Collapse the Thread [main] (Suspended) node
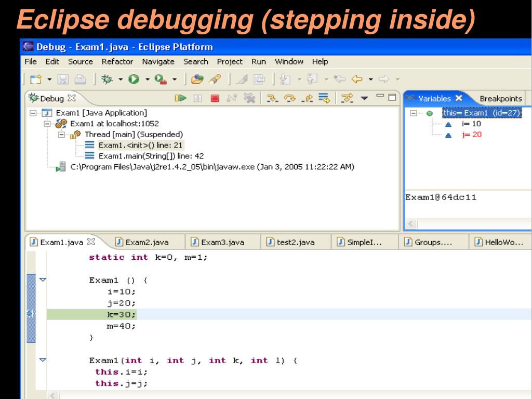The width and height of the screenshot is (532, 399). click(61, 135)
